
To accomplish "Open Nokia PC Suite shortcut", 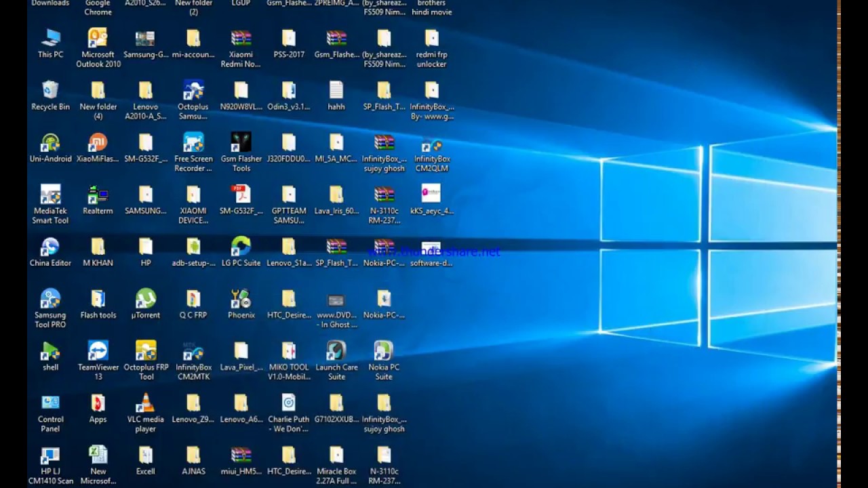I will tap(384, 361).
